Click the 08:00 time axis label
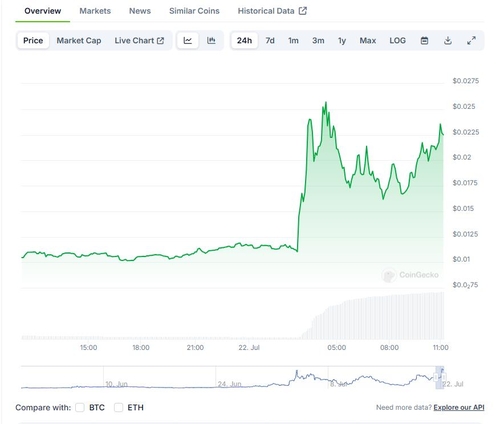This screenshot has height=424, width=500. (x=389, y=348)
